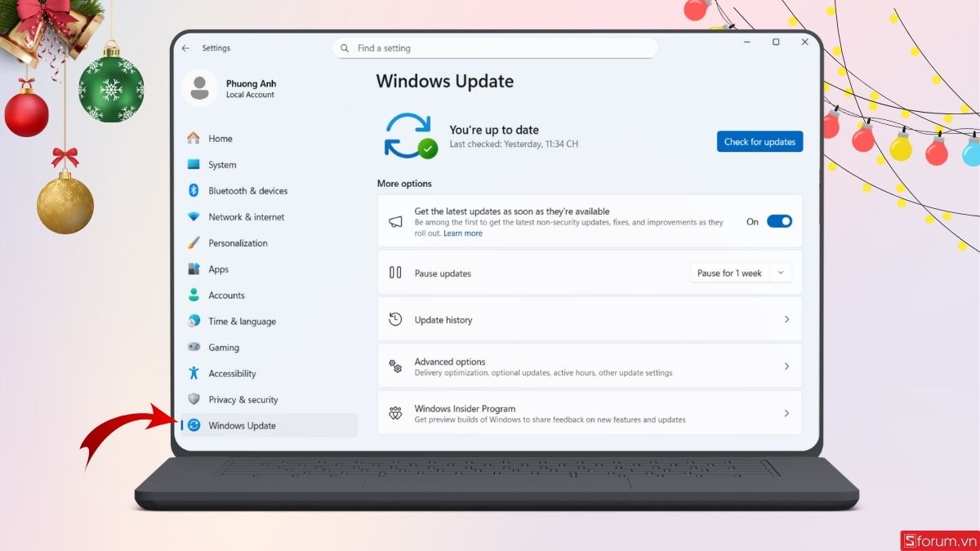Screen dimensions: 980x551
Task: Disable the get latest updates toggle
Action: coord(779,220)
